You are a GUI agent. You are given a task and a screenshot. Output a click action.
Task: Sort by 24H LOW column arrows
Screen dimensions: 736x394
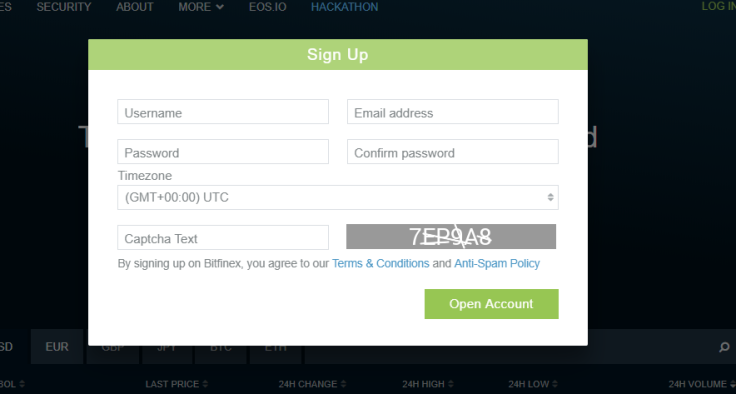pos(554,384)
